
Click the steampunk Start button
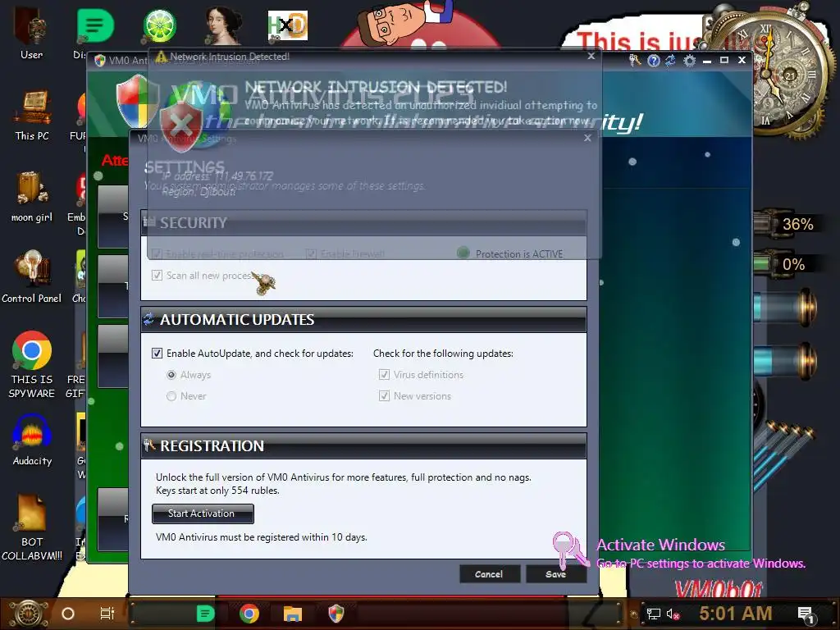tap(29, 614)
